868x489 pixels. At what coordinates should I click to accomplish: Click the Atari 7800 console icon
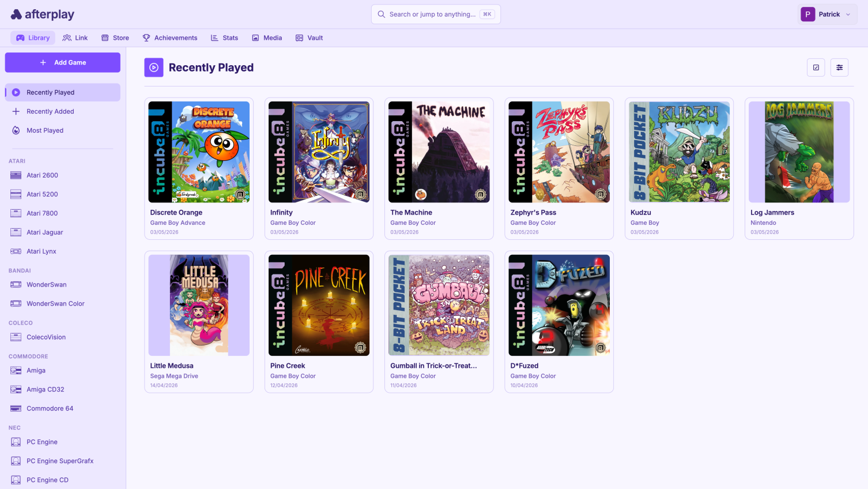tap(16, 213)
